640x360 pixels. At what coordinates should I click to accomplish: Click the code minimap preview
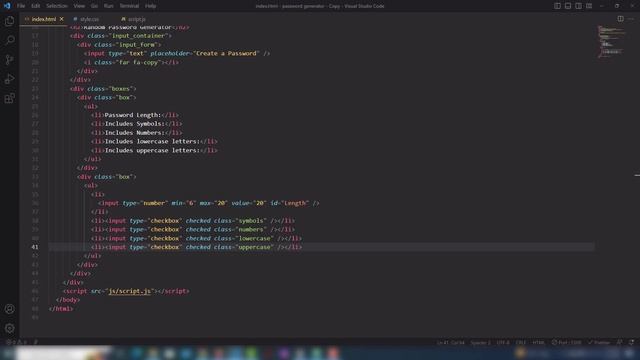pos(611,42)
